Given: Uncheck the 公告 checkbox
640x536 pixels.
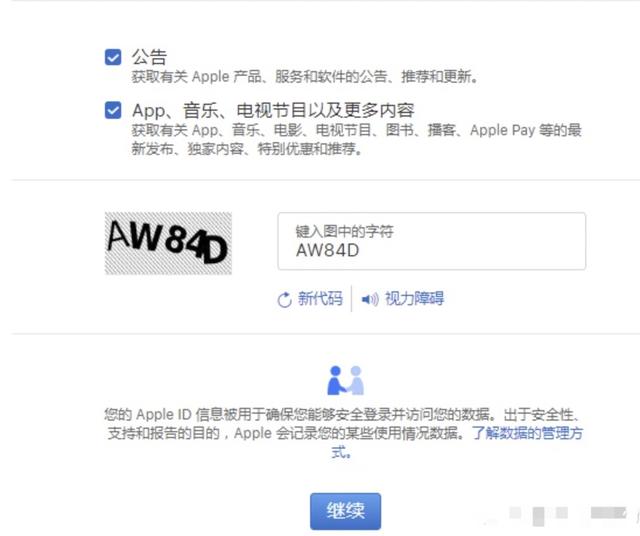Looking at the screenshot, I should (x=113, y=57).
